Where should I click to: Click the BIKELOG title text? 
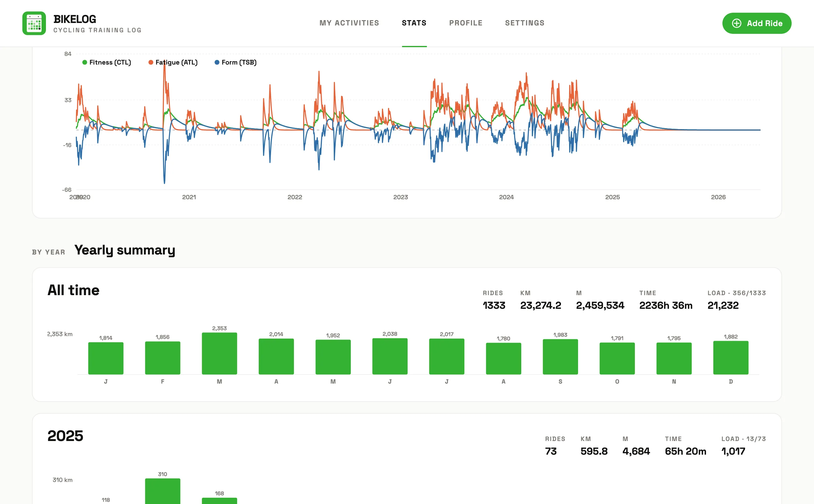tap(75, 19)
